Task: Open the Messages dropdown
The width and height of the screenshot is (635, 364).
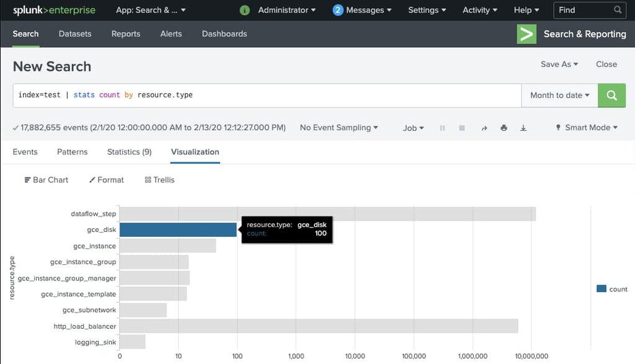Action: [368, 10]
